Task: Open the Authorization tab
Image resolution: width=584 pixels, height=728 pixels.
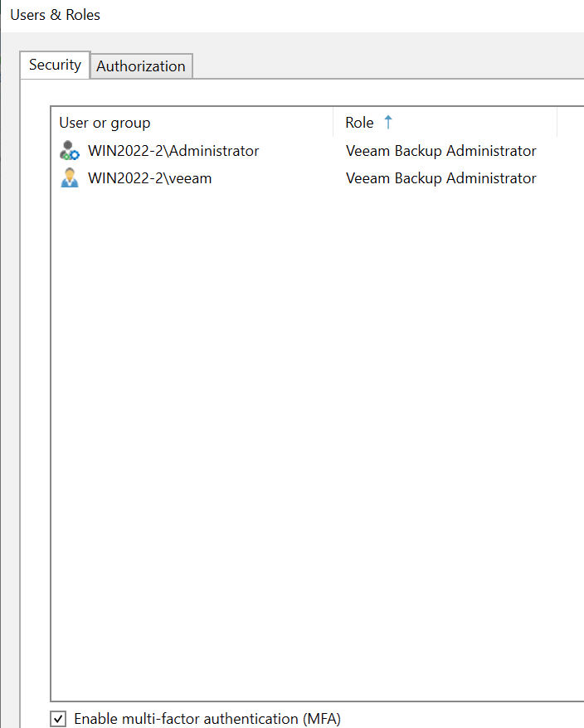Action: pos(141,66)
